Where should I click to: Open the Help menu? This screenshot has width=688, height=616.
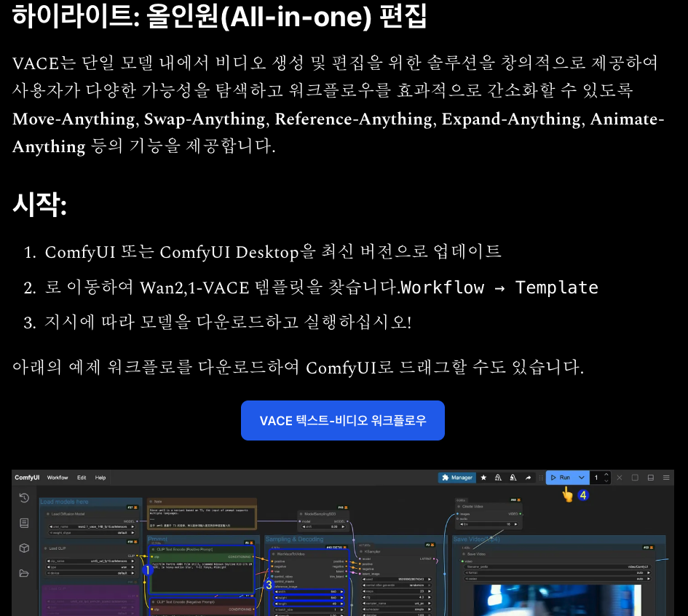[x=100, y=478]
